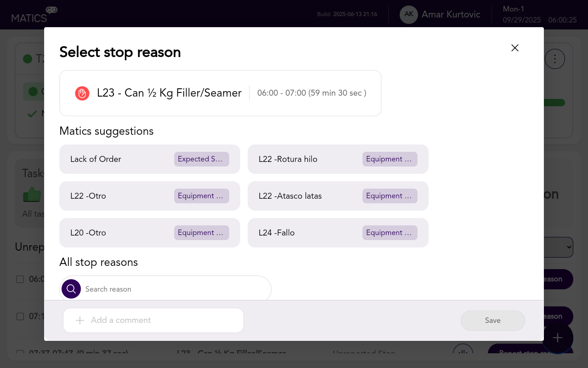The width and height of the screenshot is (588, 368).
Task: Click the floating plus action button
Action: (x=557, y=338)
